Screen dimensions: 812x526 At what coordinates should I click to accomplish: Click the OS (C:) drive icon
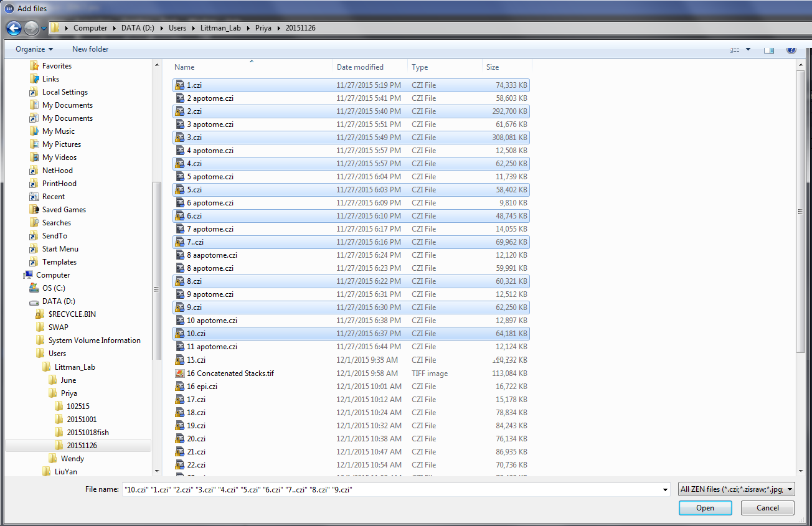35,288
